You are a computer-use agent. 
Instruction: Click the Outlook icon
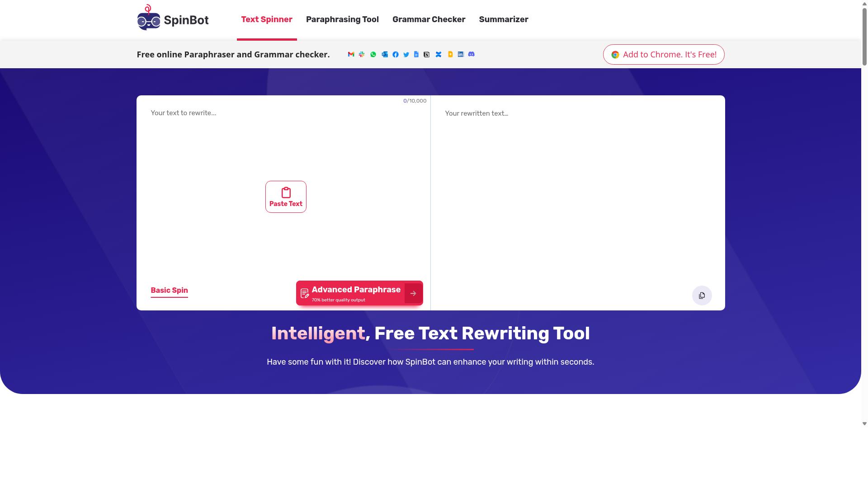(385, 54)
